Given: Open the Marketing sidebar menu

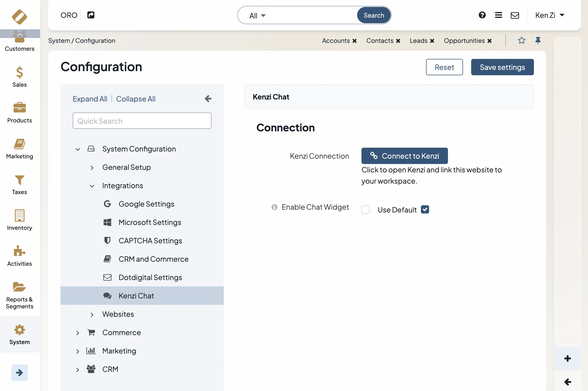Looking at the screenshot, I should (x=20, y=148).
